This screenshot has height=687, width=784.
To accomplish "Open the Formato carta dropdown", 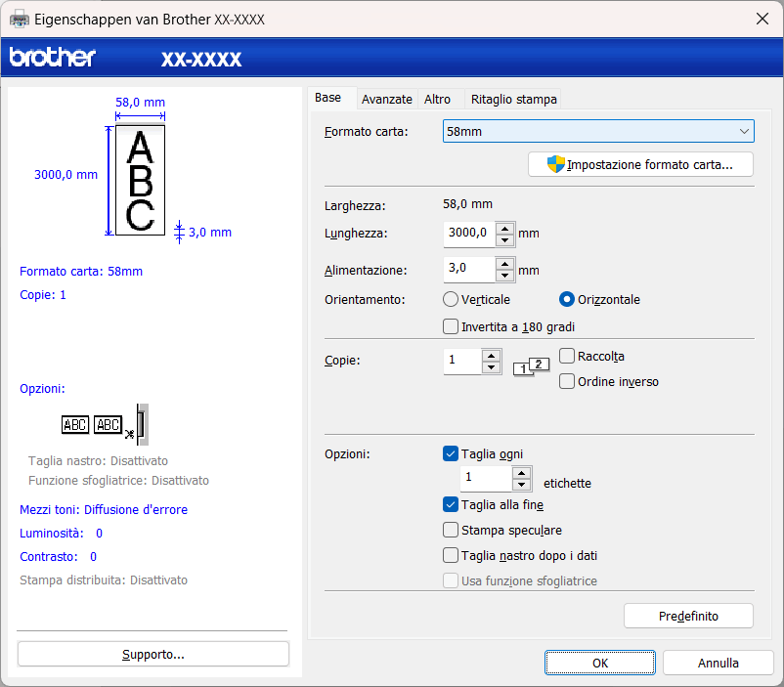I will point(598,131).
